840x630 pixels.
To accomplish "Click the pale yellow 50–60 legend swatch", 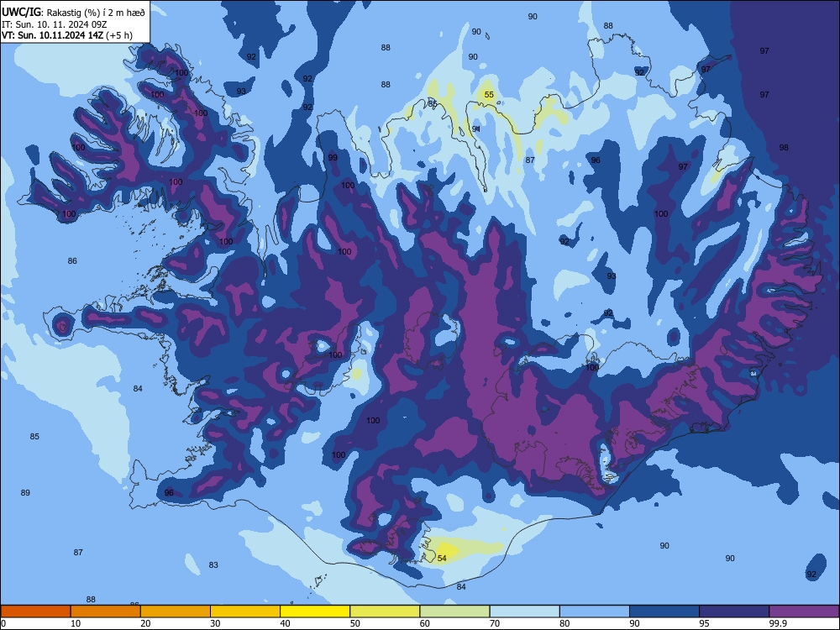I will (x=385, y=612).
